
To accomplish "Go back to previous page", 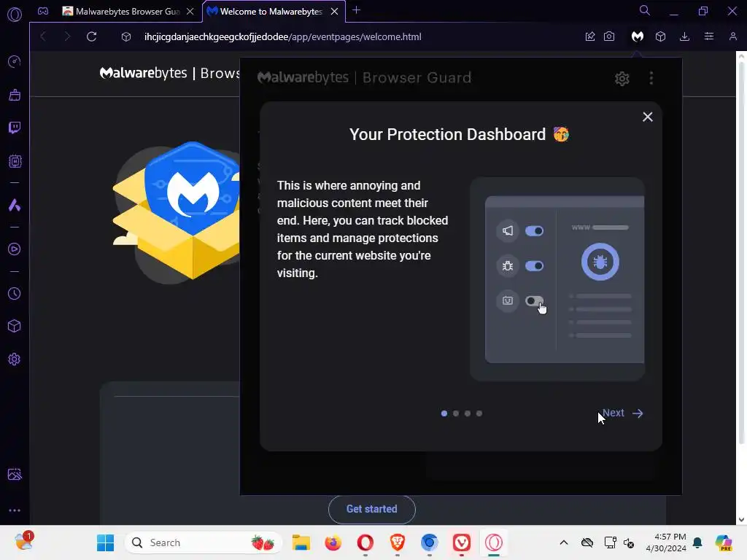I will click(43, 36).
